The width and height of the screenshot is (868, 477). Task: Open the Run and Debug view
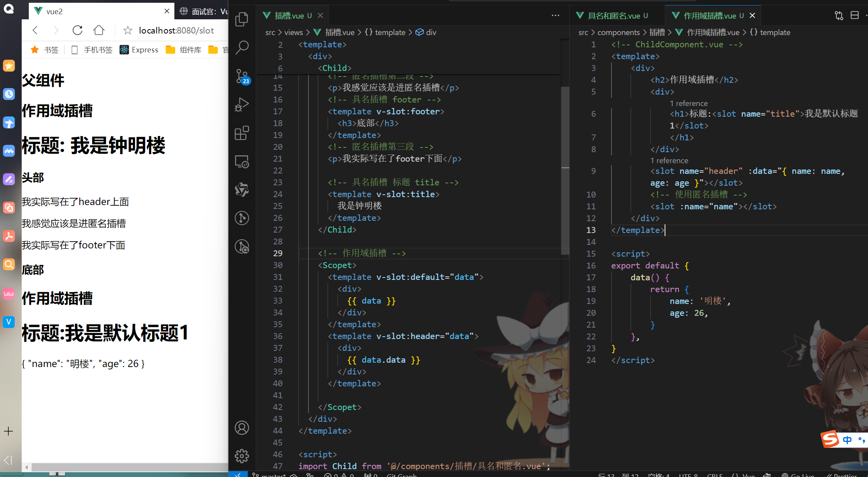[x=241, y=104]
